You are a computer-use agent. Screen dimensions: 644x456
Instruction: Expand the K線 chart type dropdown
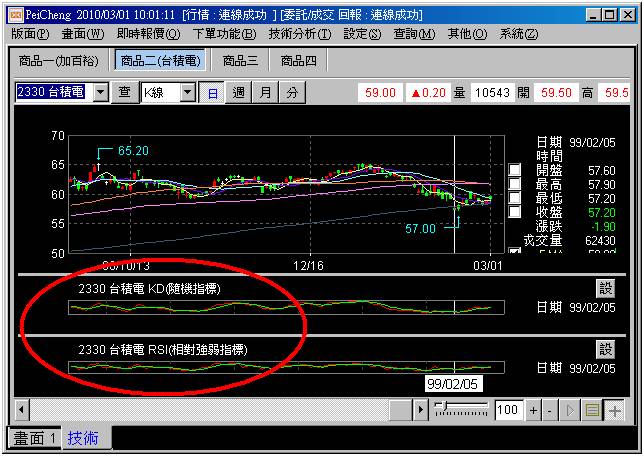click(187, 92)
